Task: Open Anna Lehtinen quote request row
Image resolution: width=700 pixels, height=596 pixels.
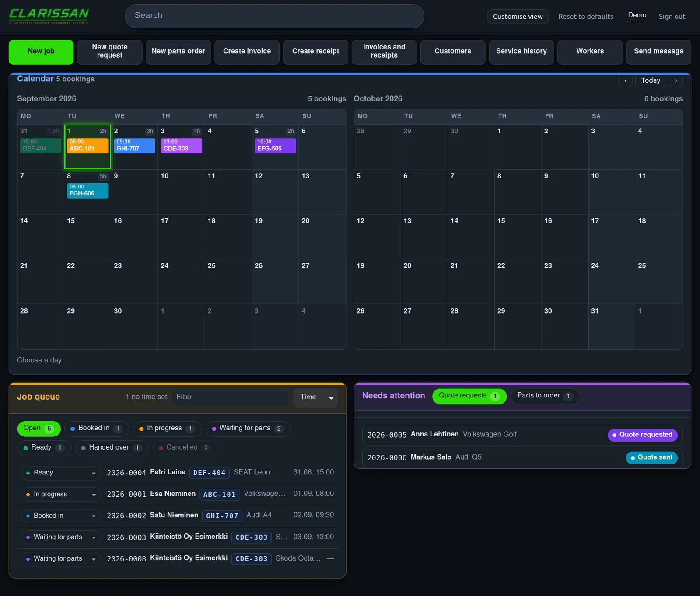Action: pyautogui.click(x=522, y=435)
